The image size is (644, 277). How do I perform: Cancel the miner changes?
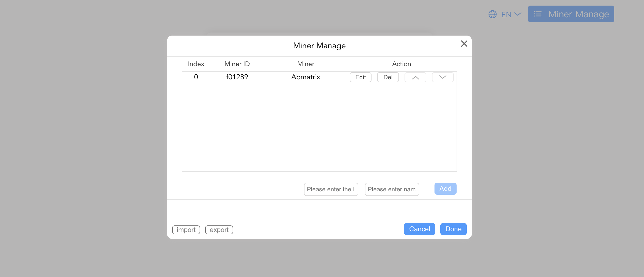(419, 229)
